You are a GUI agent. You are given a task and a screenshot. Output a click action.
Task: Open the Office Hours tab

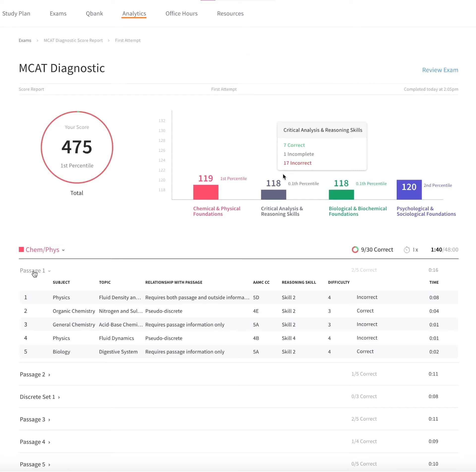[x=181, y=13]
